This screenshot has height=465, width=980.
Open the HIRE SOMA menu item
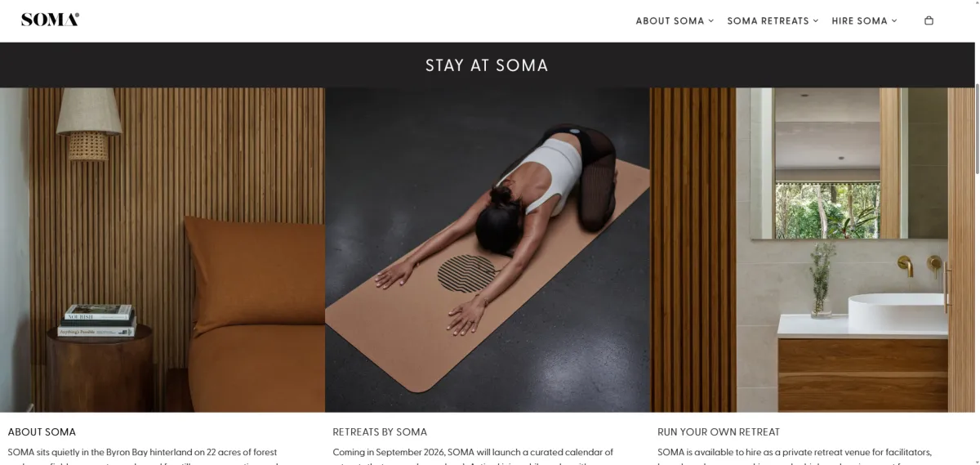[x=859, y=20]
